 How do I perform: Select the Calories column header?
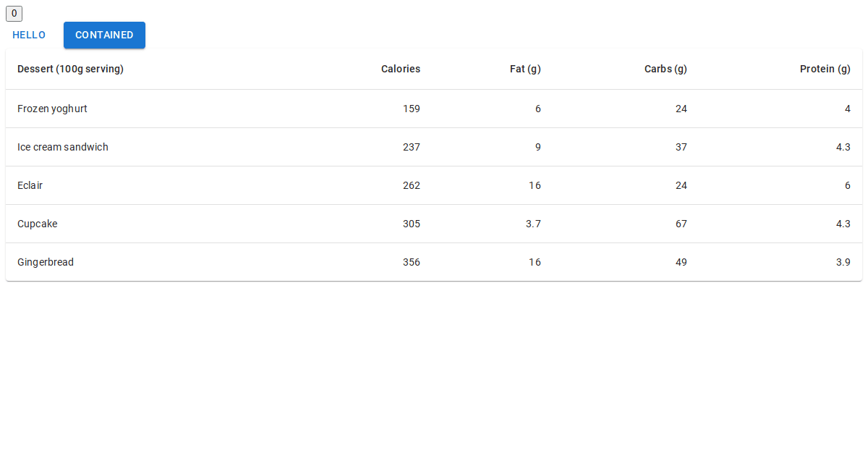coord(400,69)
